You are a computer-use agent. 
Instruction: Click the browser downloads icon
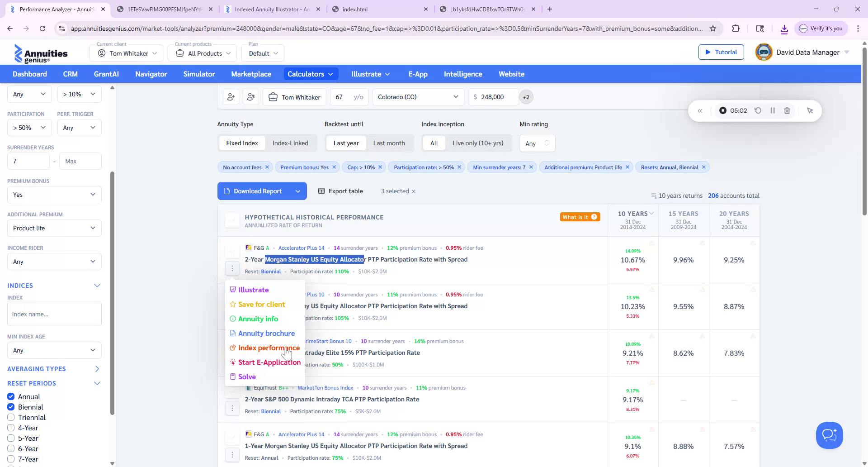784,29
